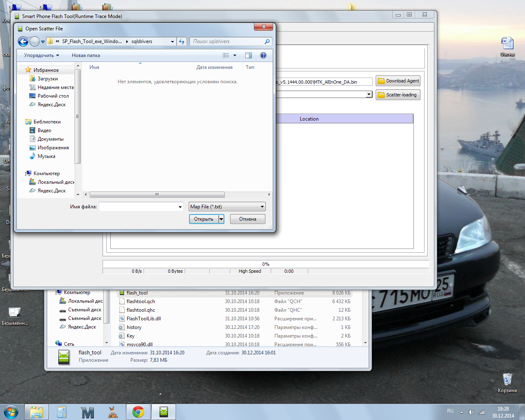Click the change view icon
525x420 pixels.
coord(226,55)
